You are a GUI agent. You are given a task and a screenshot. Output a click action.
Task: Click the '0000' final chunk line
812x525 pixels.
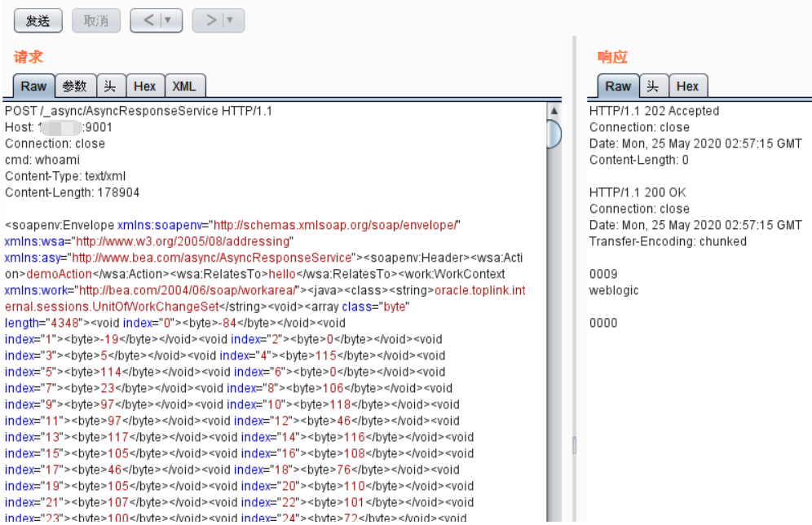coord(603,323)
